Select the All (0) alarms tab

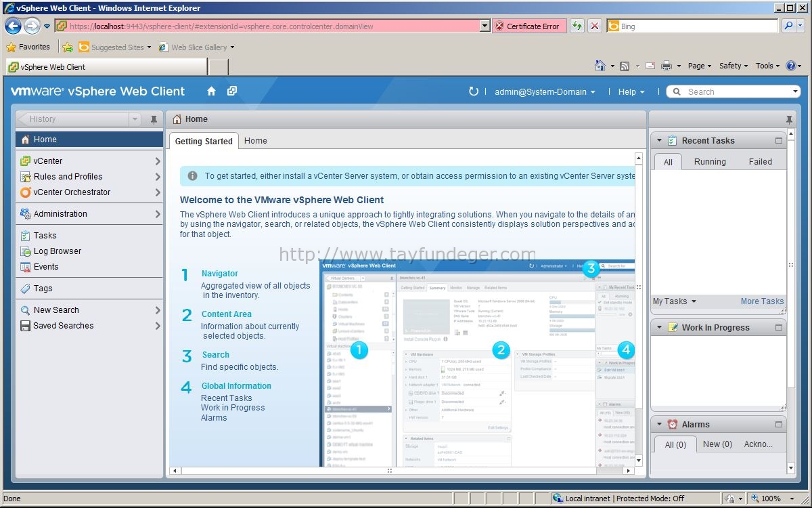[675, 444]
